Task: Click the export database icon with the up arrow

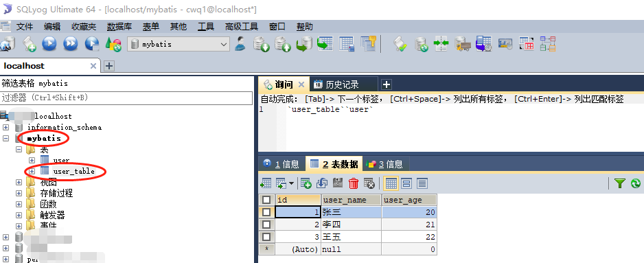Action: tap(283, 44)
